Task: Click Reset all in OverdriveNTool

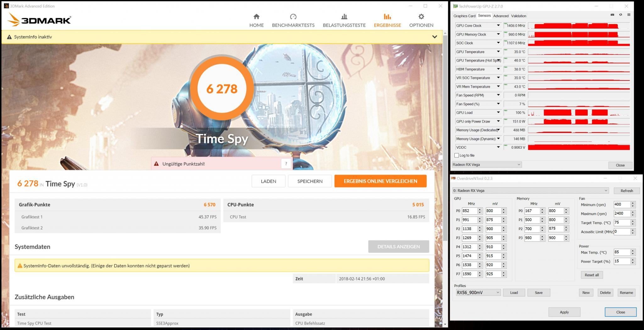Action: [591, 275]
